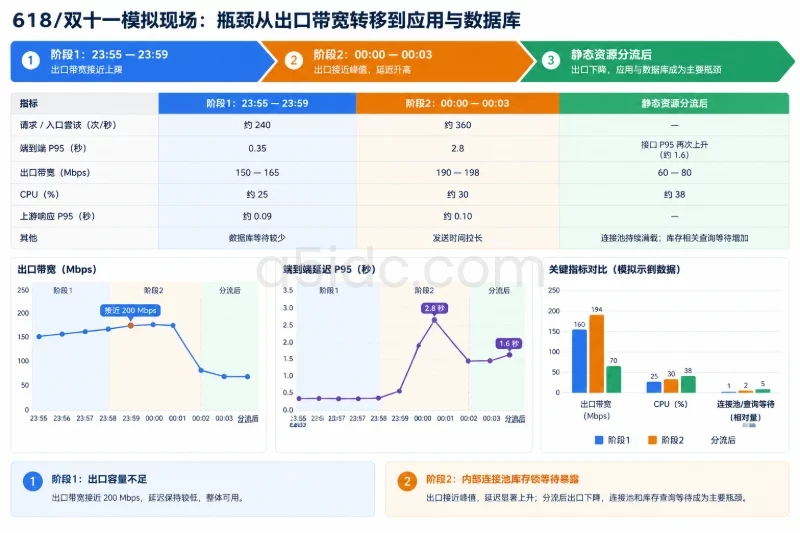Click the 端到端延迟 P95（秒） chart title
Screen dimensions: 800x533
(x=330, y=269)
